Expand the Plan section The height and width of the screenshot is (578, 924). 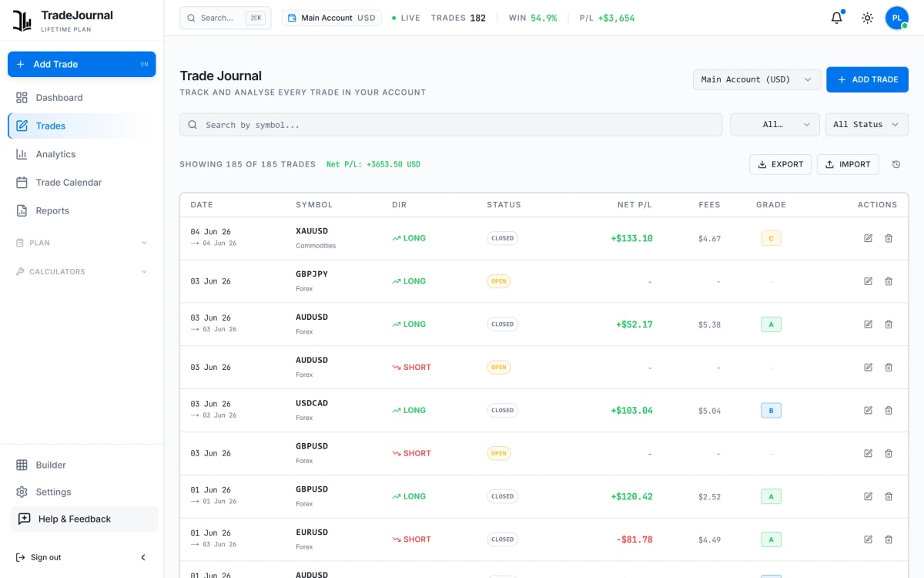(82, 243)
